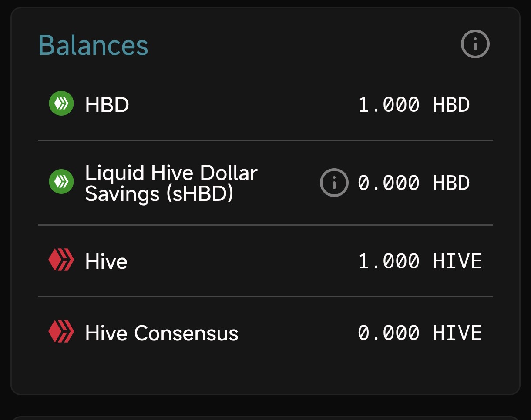
Task: Click empty card space below Hive Consensus
Action: pos(265,370)
